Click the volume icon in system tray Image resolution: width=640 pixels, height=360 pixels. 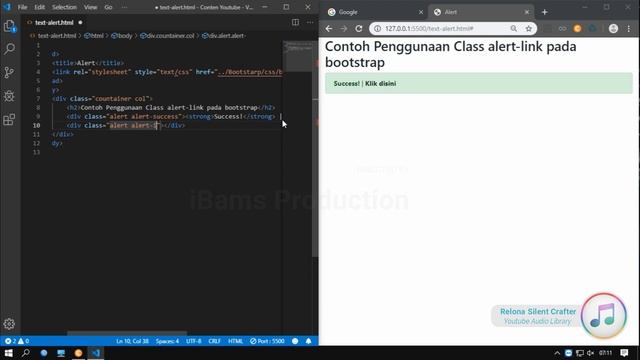click(590, 353)
